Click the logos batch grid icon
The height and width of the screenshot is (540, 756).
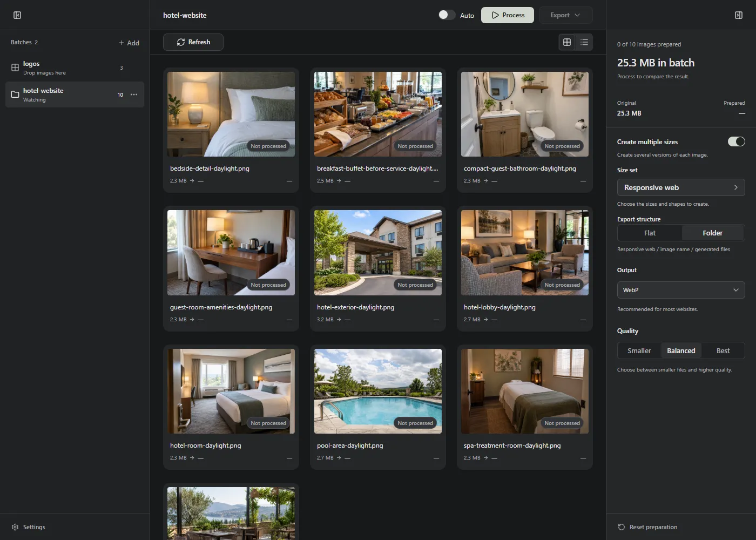(x=15, y=67)
